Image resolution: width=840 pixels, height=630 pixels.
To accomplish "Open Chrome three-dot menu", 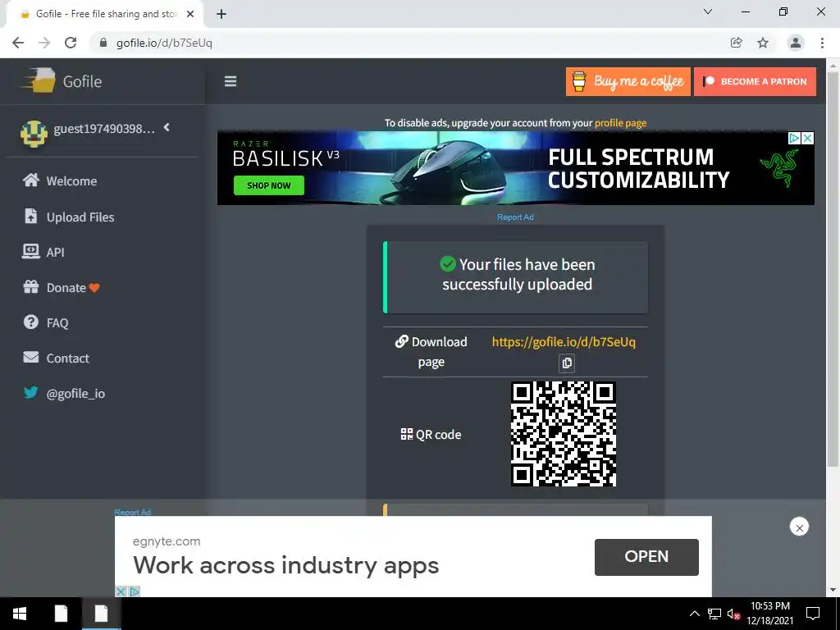I will point(822,43).
